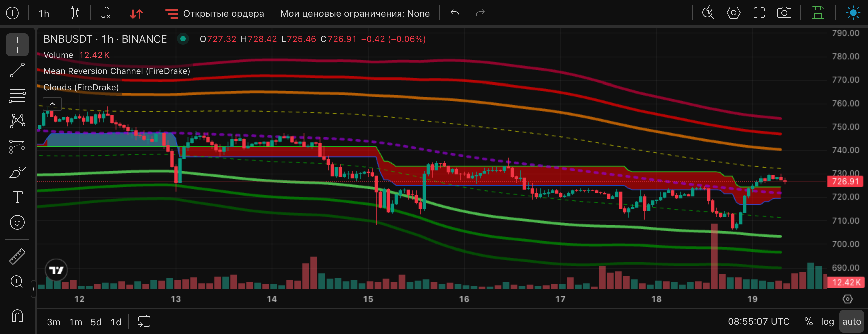Toggle log scale mode
This screenshot has height=334, width=868.
pos(827,322)
